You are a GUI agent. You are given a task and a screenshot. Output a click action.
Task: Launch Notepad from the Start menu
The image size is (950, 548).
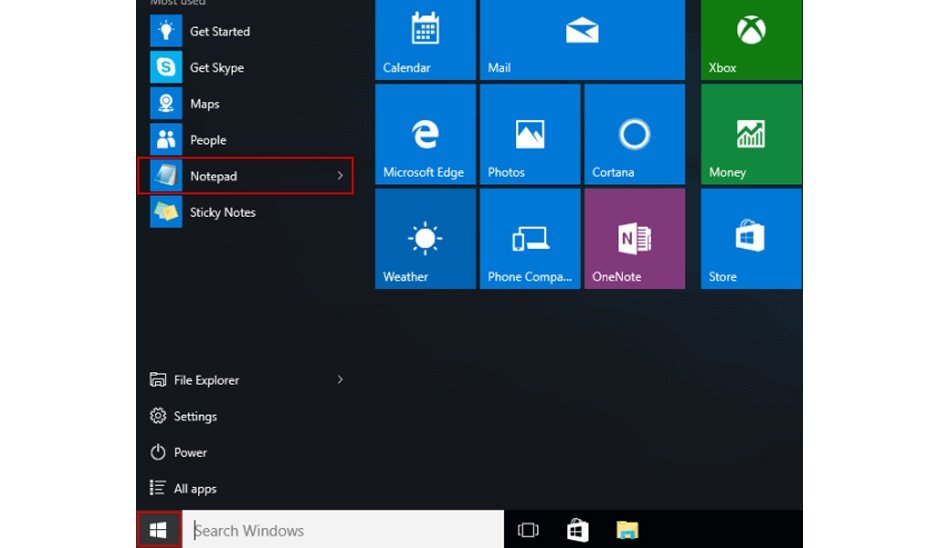(245, 176)
